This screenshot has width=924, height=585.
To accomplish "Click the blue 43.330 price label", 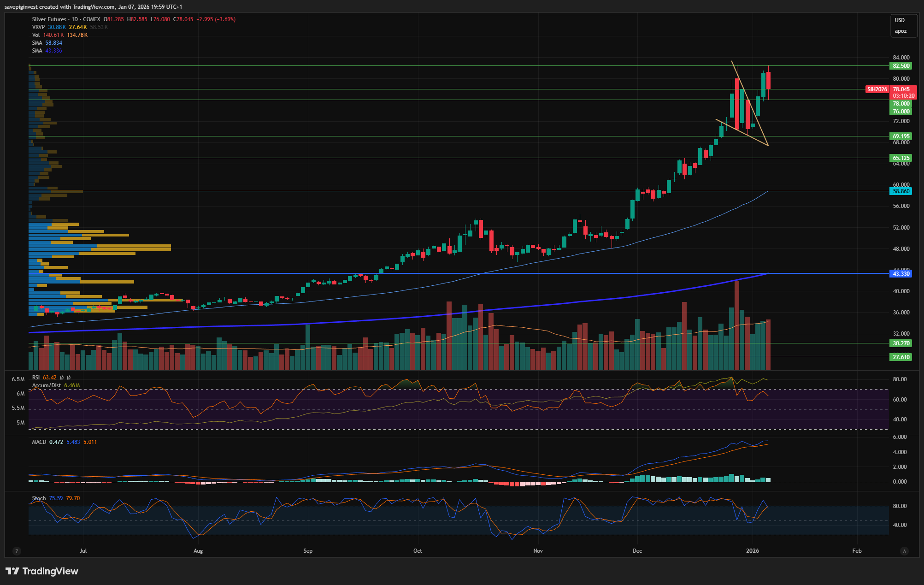I will pos(901,274).
